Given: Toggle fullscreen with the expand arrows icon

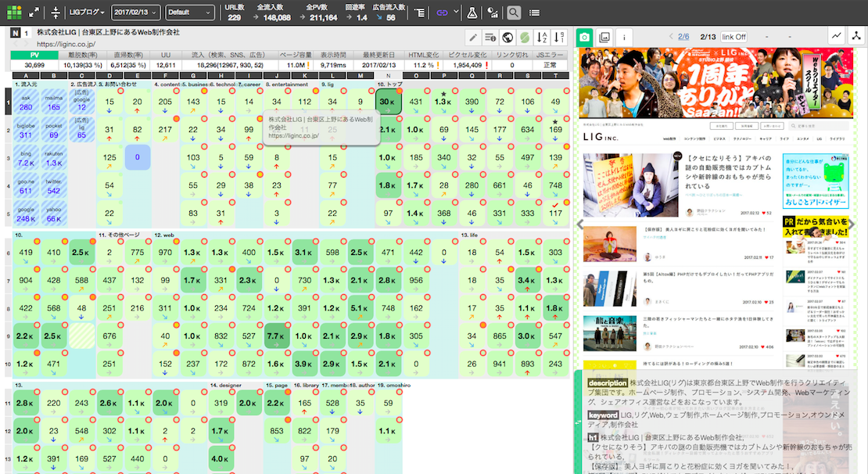Looking at the screenshot, I should click(34, 13).
